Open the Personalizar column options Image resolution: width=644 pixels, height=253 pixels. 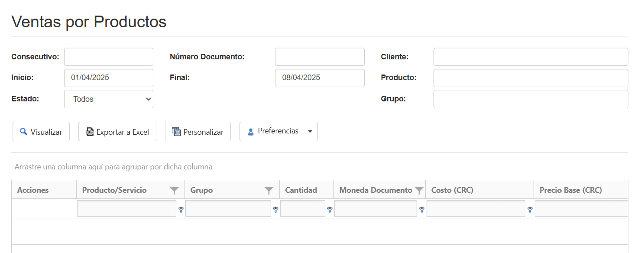pos(198,132)
